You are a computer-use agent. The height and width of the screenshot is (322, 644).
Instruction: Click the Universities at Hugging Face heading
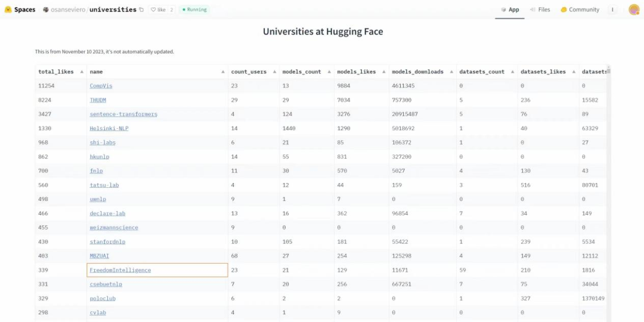point(323,32)
